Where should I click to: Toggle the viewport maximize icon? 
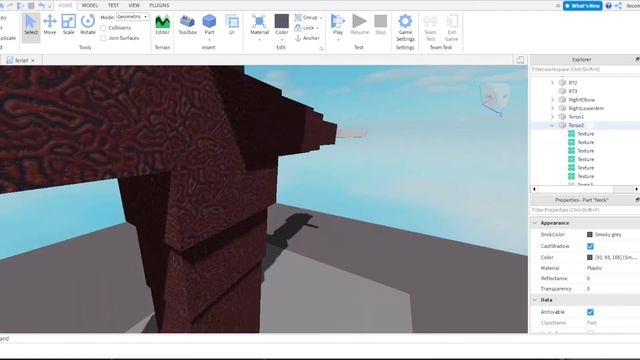pos(520,60)
